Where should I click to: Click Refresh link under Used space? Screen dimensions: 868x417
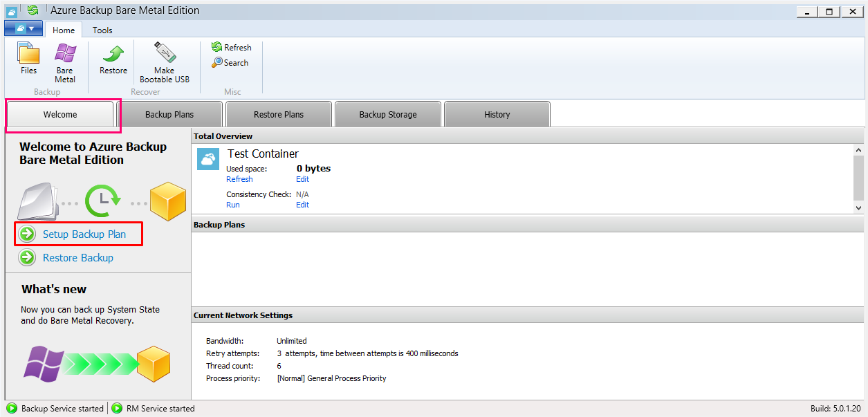[x=239, y=179]
